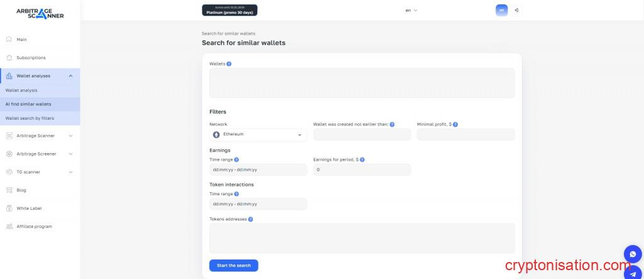Viewport: 644px width, 279px height.
Task: Expand the Arbitrage Scanner submenu chevron
Action: tap(70, 136)
